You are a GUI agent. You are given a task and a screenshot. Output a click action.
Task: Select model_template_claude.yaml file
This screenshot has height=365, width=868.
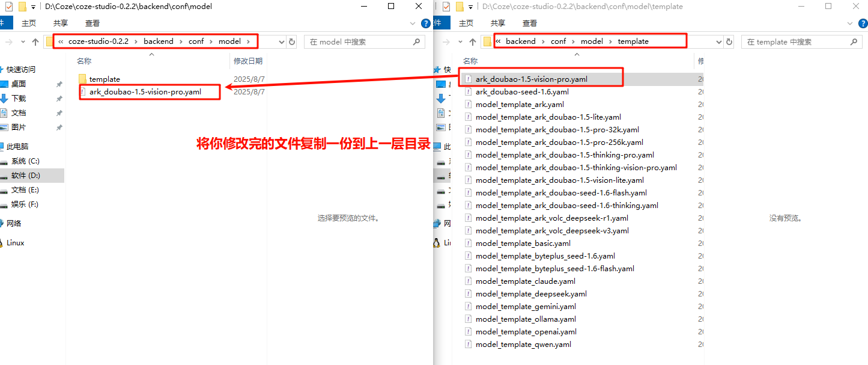tap(526, 281)
